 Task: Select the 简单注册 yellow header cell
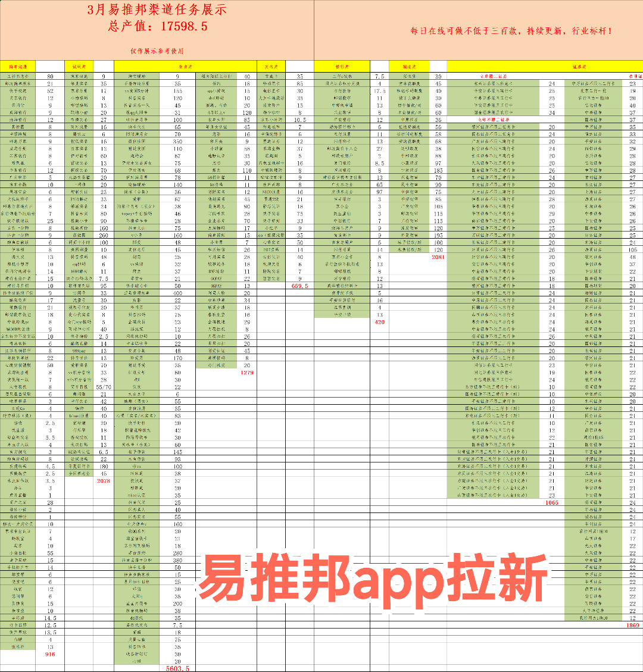coord(18,67)
